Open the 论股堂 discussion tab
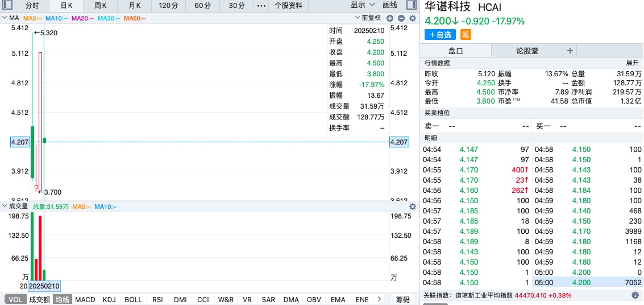The height and width of the screenshot is (305, 644). click(526, 51)
